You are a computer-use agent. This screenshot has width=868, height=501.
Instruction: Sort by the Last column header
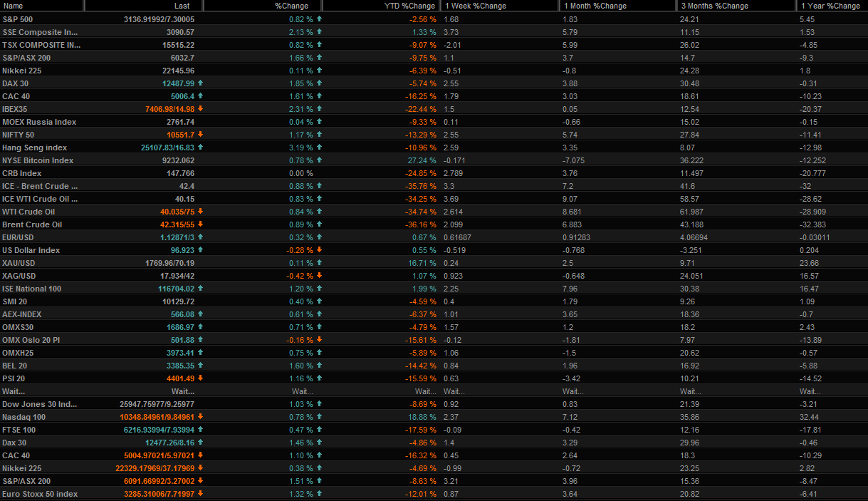point(144,6)
